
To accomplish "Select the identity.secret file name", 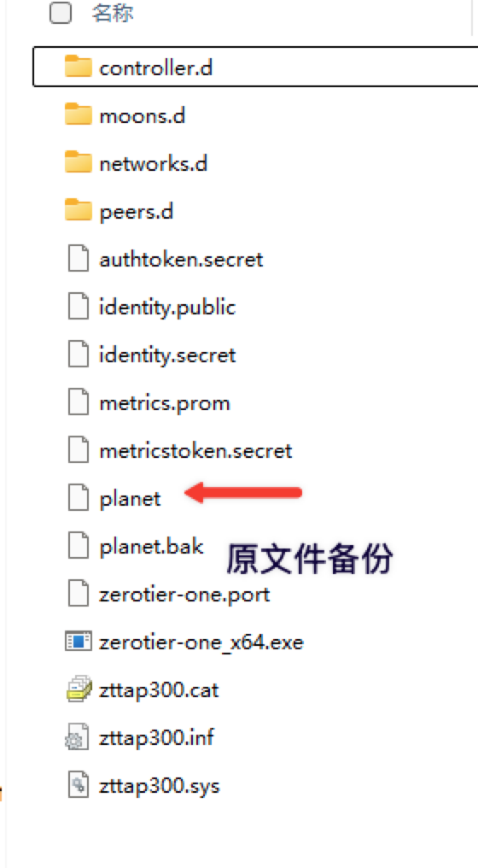I will [167, 355].
